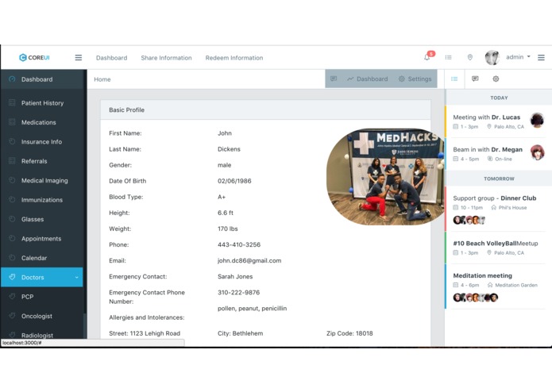Image resolution: width=552 pixels, height=392 pixels.
Task: Click Sarah Jones emergency contact
Action: point(235,276)
